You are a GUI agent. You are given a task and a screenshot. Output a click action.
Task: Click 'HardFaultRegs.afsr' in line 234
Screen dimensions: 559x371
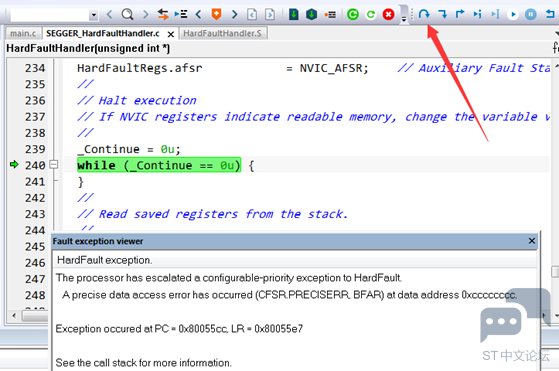click(140, 68)
